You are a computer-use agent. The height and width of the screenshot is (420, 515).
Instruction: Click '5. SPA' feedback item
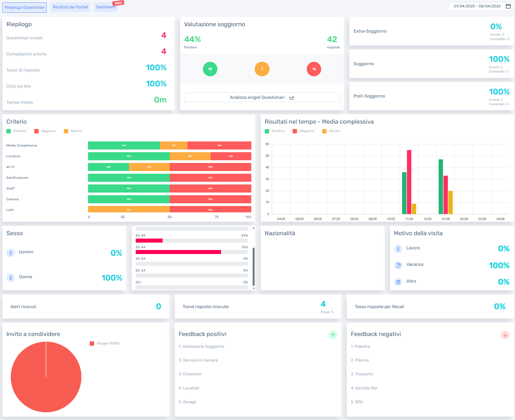357,402
